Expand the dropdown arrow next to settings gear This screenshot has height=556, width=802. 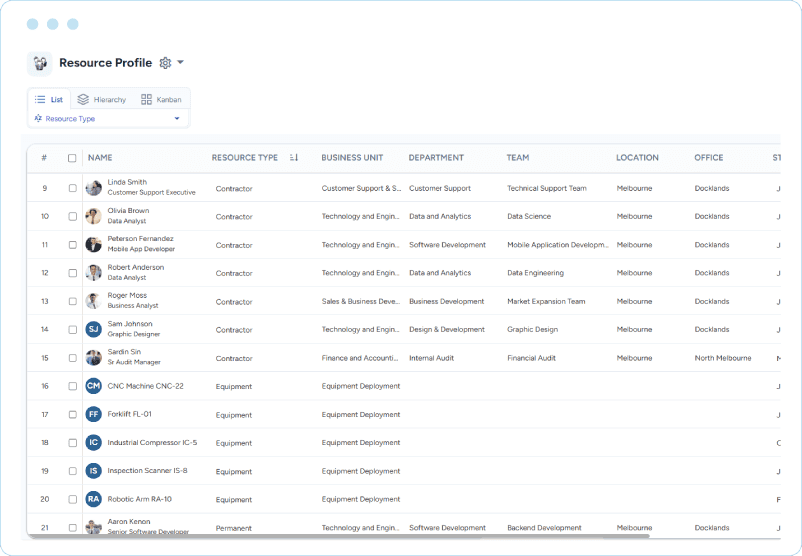click(x=180, y=62)
